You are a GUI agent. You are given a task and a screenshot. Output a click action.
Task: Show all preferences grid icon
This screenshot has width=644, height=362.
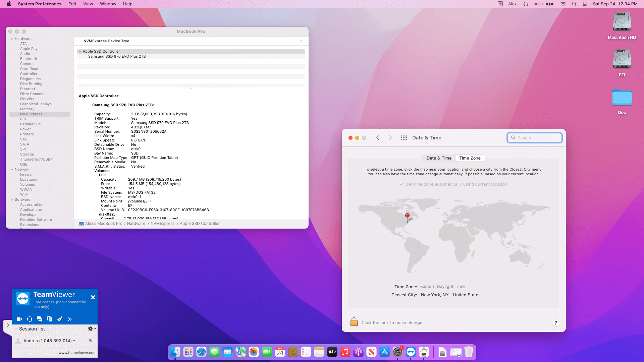[x=404, y=138]
